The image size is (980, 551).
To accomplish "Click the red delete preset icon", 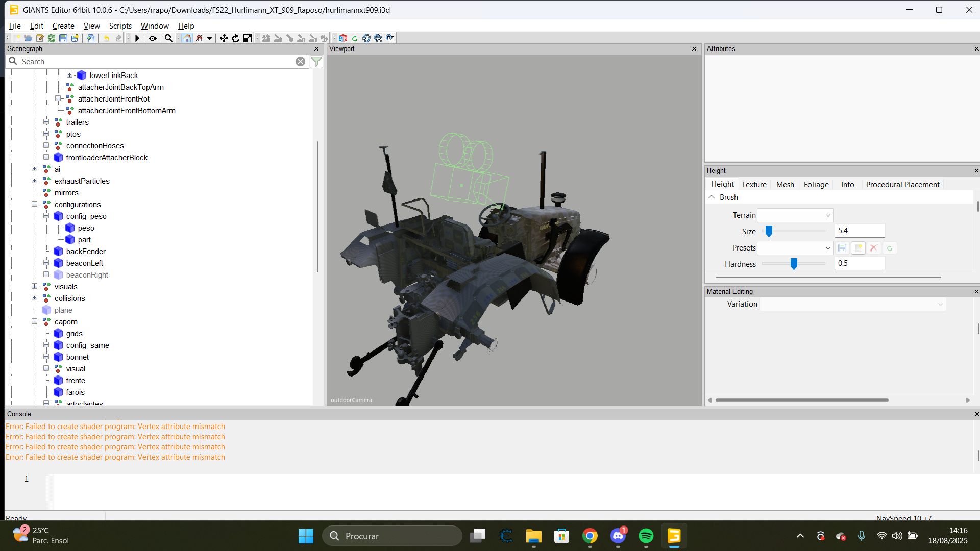I will [874, 248].
